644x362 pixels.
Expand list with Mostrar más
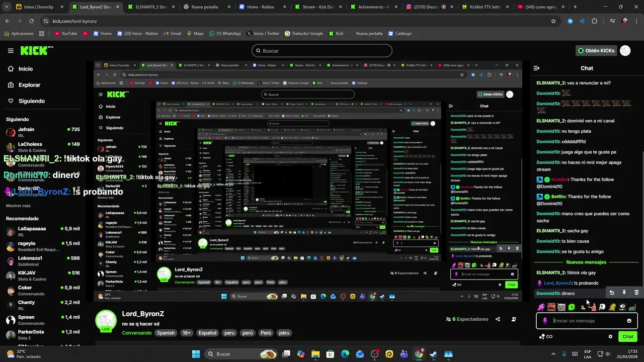pos(18,206)
